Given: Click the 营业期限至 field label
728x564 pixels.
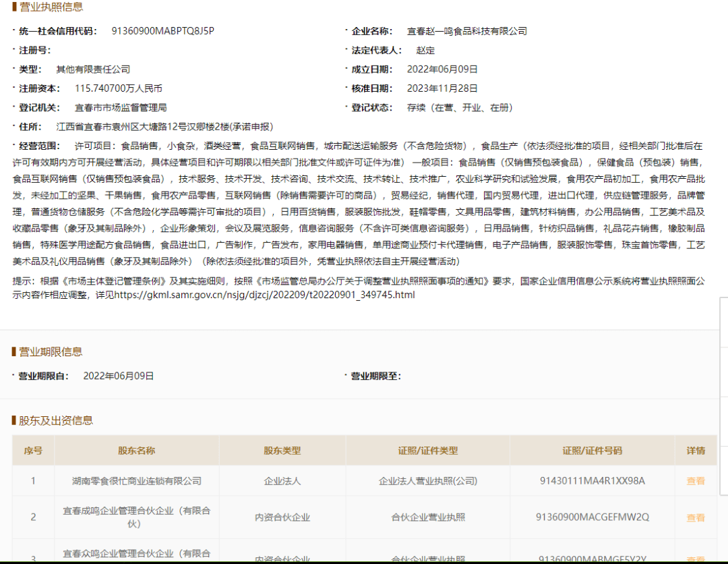Looking at the screenshot, I should pyautogui.click(x=376, y=376).
